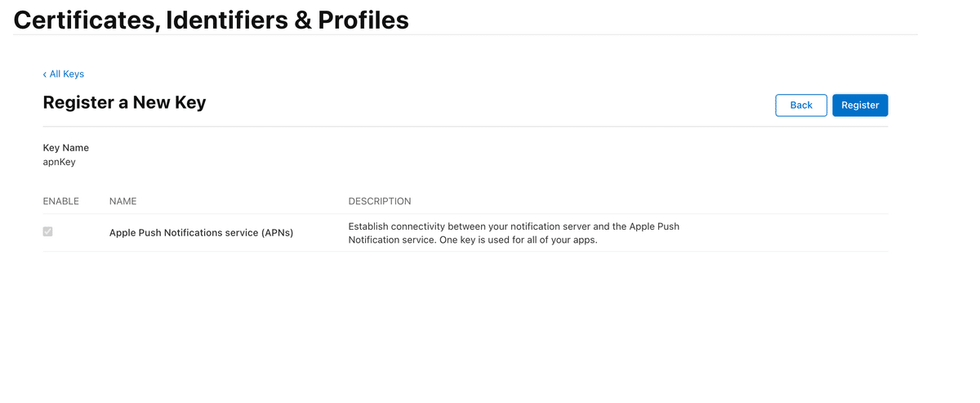Select the Key Name label
980x403 pixels.
point(66,148)
